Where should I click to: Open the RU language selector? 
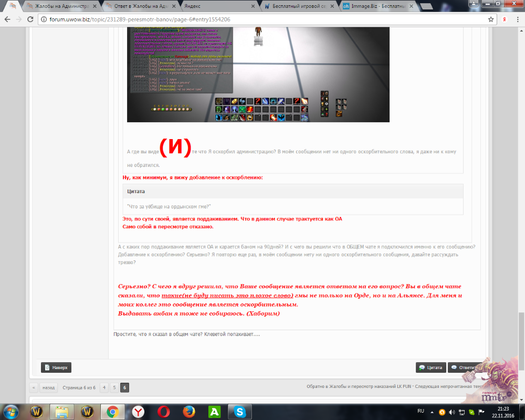[x=421, y=411]
